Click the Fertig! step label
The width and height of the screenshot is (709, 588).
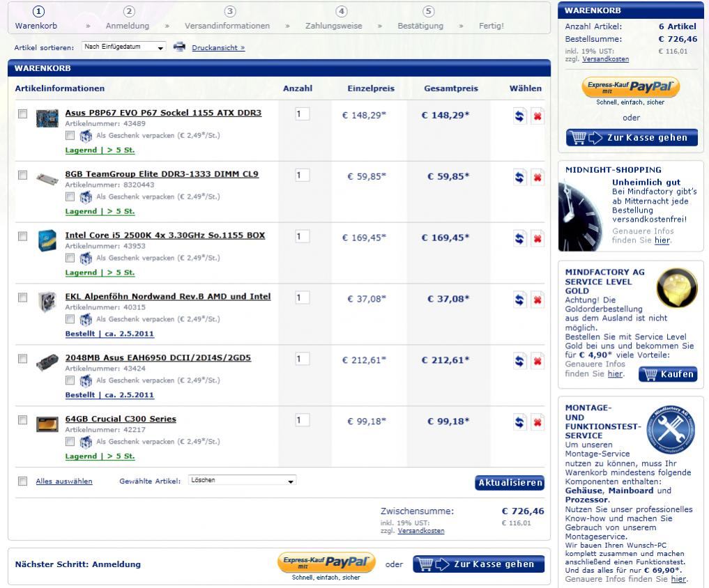point(491,26)
